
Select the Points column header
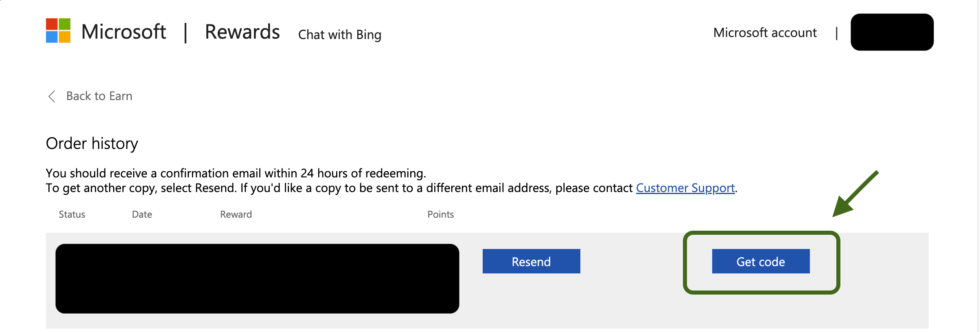(441, 214)
